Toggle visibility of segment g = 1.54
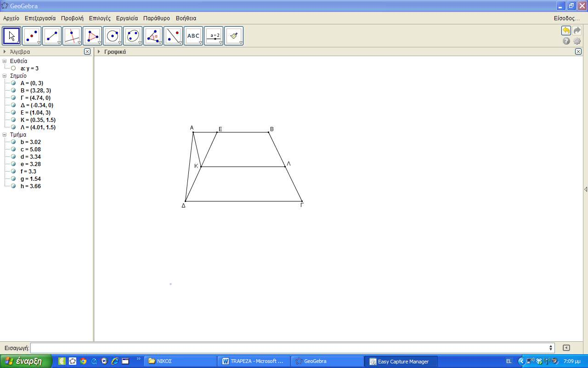 [x=13, y=178]
